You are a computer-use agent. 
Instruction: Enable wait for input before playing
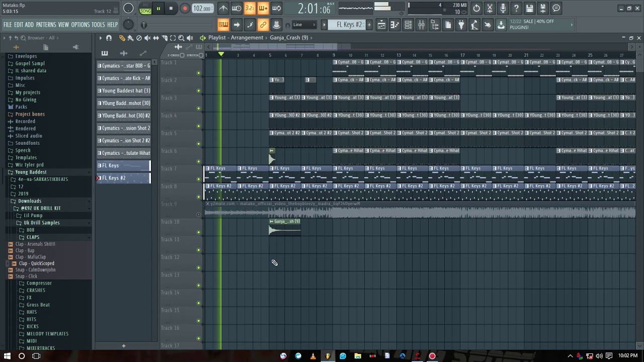pyautogui.click(x=236, y=8)
